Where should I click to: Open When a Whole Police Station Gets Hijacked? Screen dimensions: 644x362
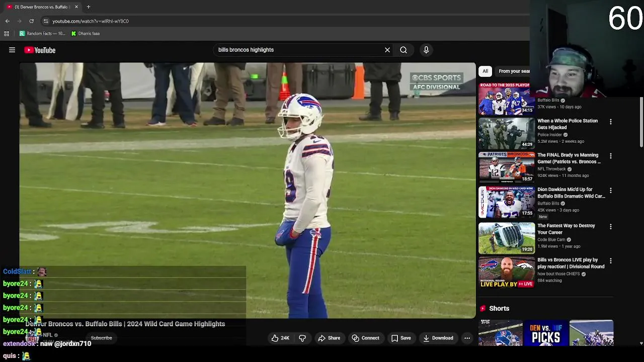568,124
